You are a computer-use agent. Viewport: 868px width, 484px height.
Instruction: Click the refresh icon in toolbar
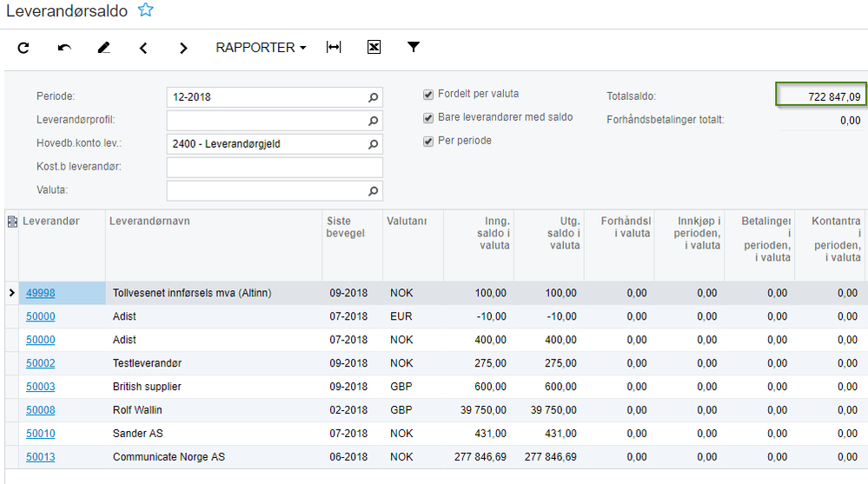23,48
